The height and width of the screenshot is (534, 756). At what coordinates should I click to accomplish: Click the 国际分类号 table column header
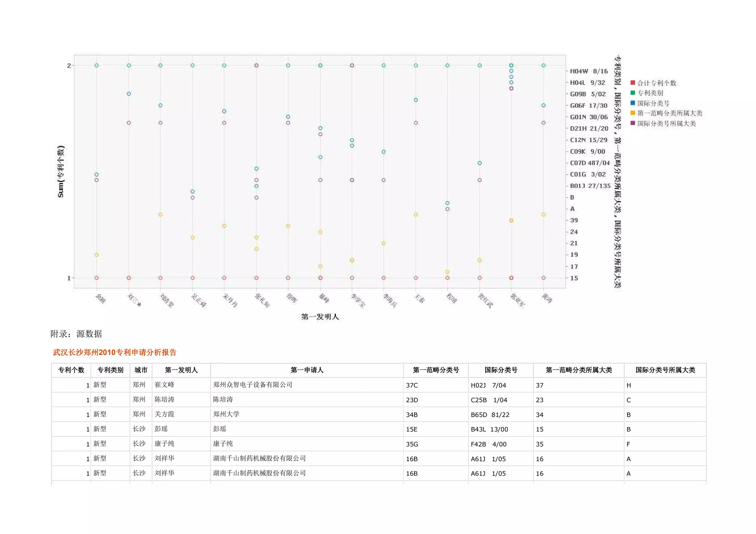(501, 370)
